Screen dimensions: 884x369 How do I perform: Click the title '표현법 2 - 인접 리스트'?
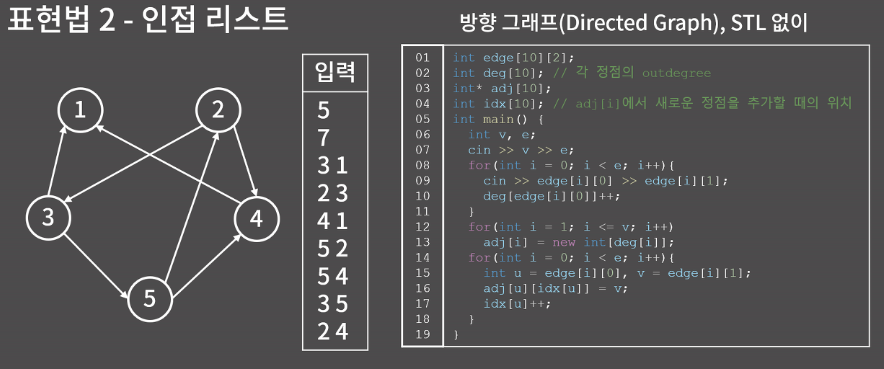click(148, 19)
